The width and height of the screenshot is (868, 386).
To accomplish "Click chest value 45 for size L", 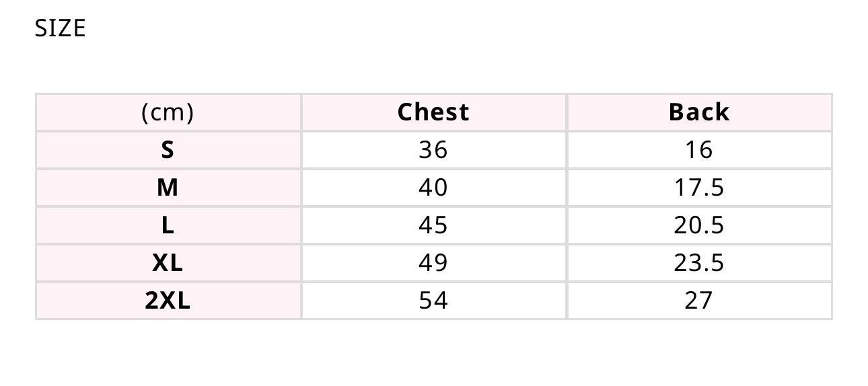I will (x=433, y=225).
